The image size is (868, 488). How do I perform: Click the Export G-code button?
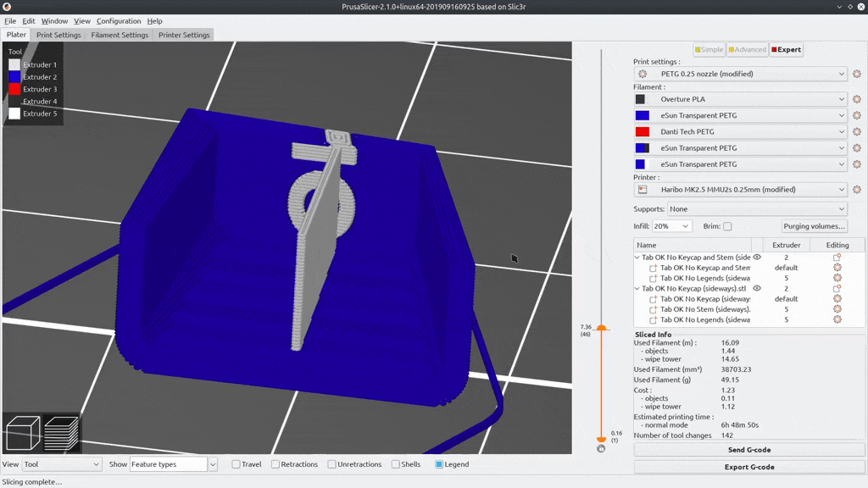749,467
